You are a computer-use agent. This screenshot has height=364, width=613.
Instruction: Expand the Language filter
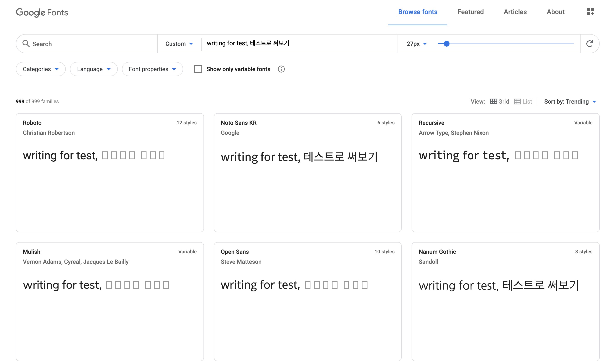pyautogui.click(x=94, y=69)
